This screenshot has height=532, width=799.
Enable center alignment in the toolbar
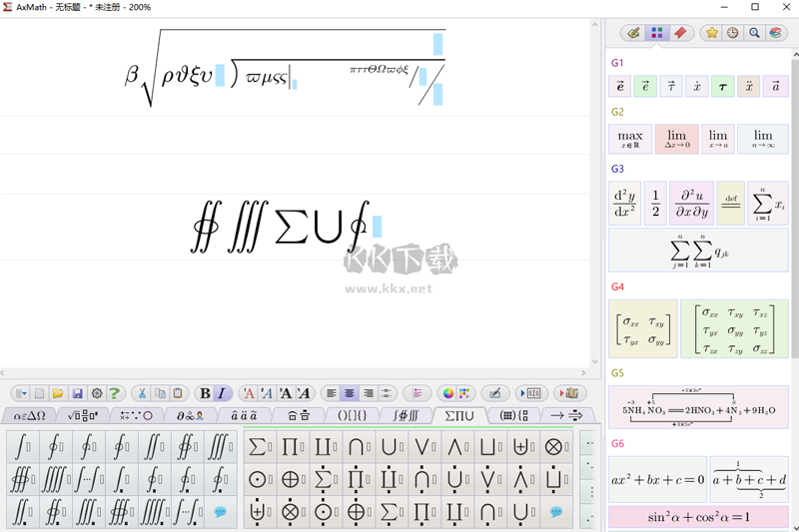pos(350,393)
